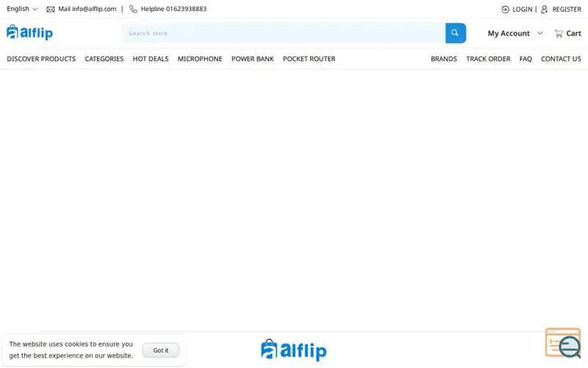Select the Power Bank menu item
Viewport: 588px width, 368px height.
[252, 59]
